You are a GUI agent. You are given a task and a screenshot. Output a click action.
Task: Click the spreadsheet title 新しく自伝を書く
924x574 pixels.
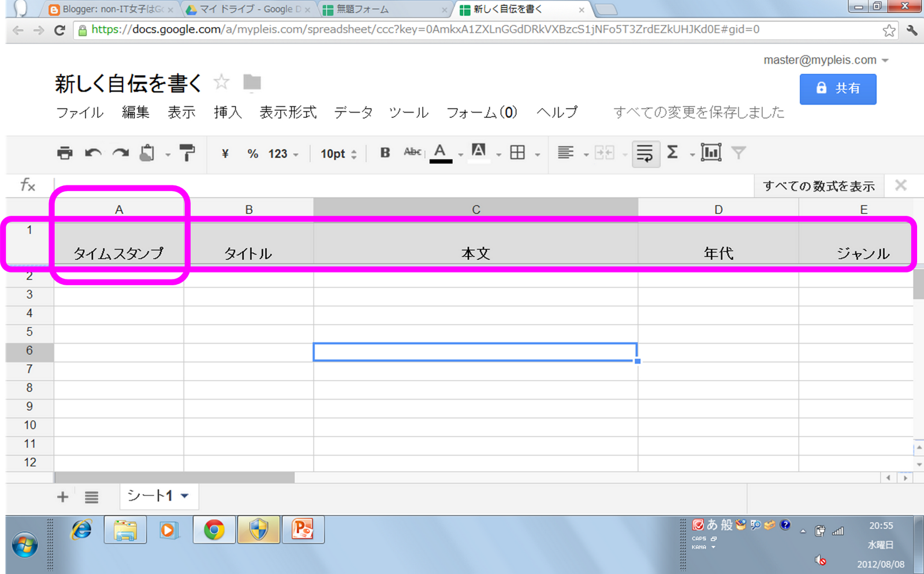[x=128, y=84]
